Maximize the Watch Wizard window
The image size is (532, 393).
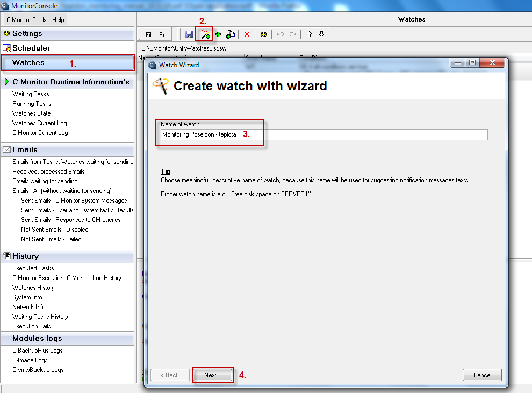pos(472,62)
